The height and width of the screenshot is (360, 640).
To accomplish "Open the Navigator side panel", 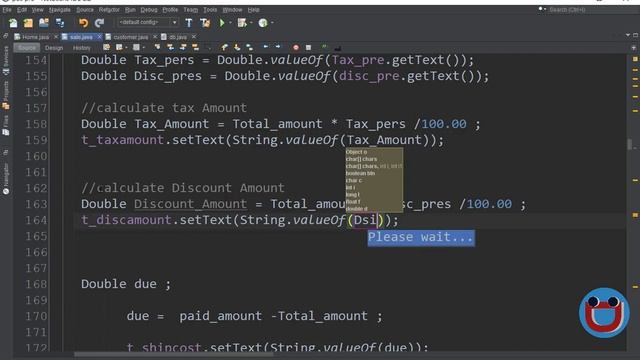I will click(6, 178).
